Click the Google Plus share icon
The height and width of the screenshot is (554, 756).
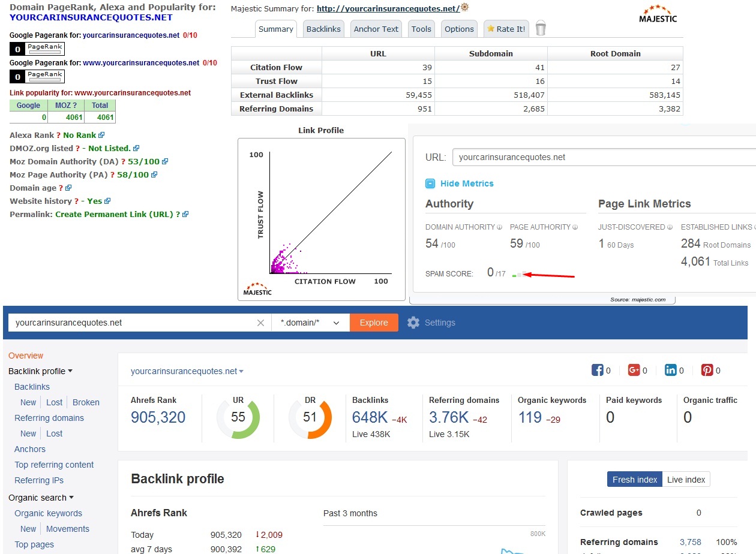pyautogui.click(x=634, y=370)
